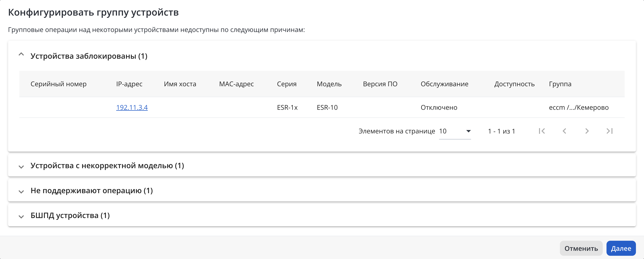Viewport: 644px width, 259px height.
Task: Open items per page dropdown
Action: [x=455, y=131]
